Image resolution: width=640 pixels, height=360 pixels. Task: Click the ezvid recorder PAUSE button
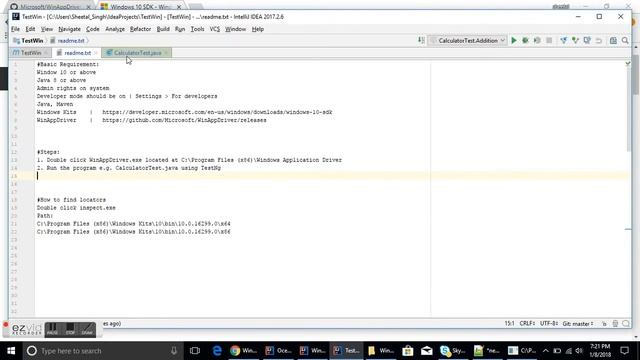(52, 329)
